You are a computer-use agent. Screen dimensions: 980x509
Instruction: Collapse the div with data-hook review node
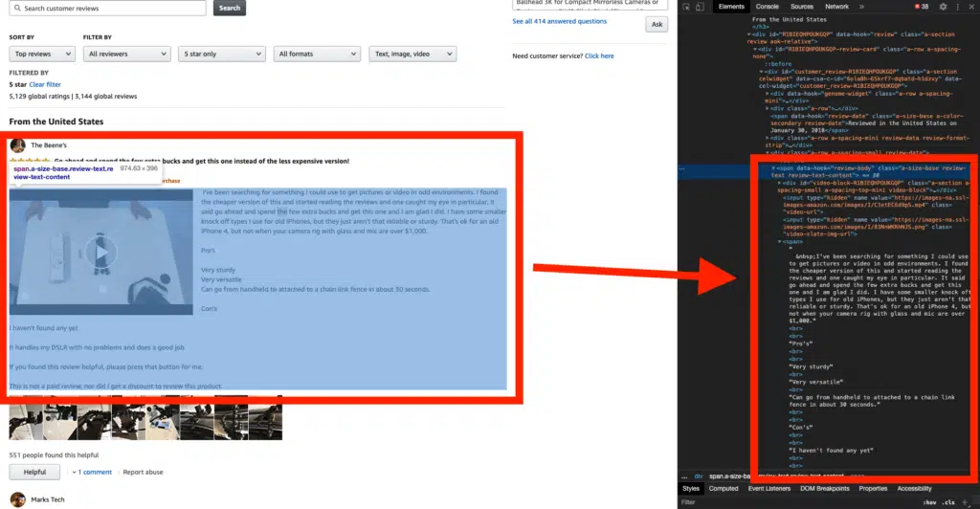tap(749, 34)
